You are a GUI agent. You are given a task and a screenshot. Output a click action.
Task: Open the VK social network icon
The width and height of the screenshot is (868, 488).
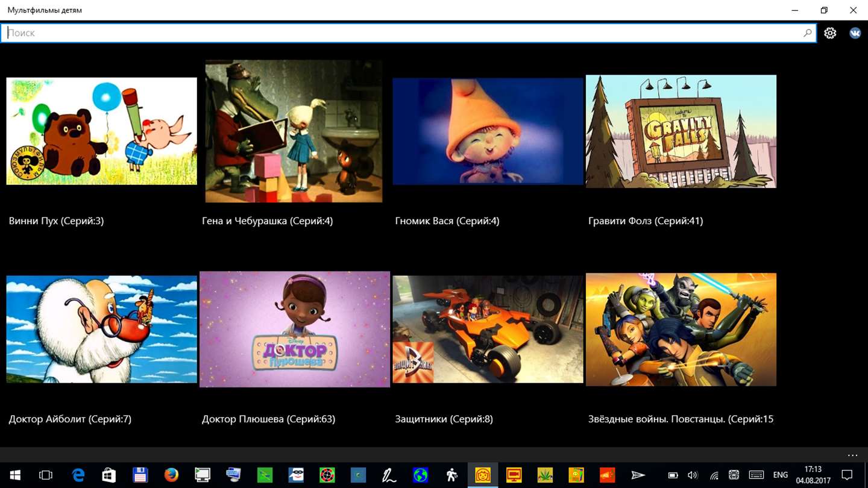[x=855, y=33]
